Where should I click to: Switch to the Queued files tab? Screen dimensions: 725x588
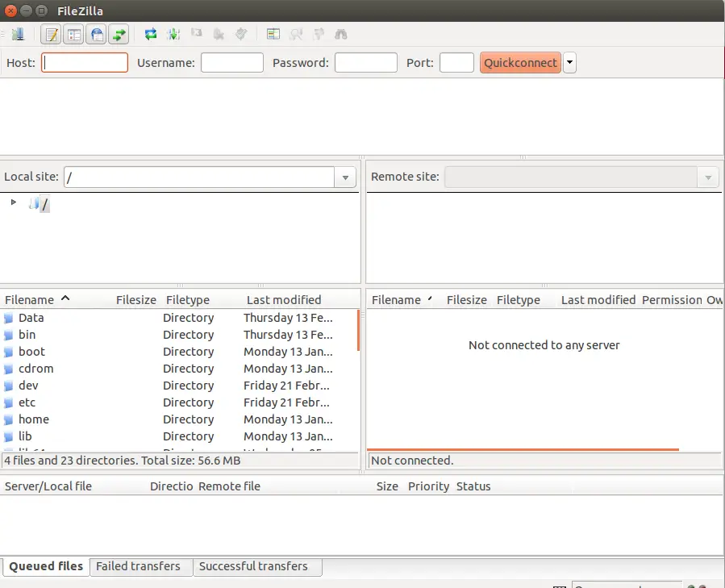pos(46,566)
